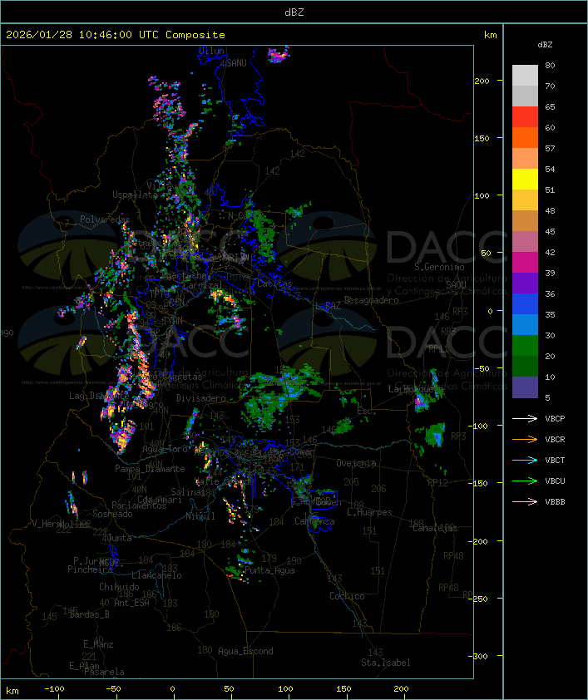Select the Pampa_Diamante map label
Image resolution: width=588 pixels, height=700 pixels.
click(150, 469)
